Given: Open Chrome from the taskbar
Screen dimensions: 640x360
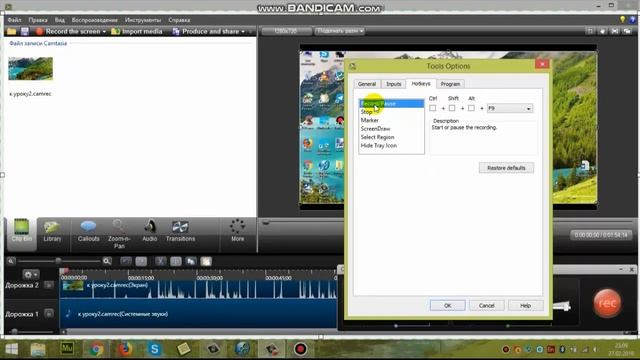Looking at the screenshot, I should [96, 349].
